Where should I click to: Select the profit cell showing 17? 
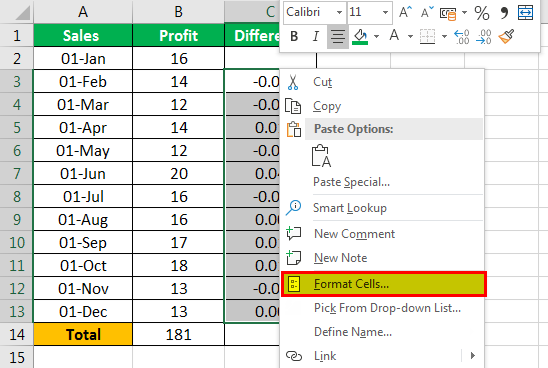pyautogui.click(x=179, y=243)
